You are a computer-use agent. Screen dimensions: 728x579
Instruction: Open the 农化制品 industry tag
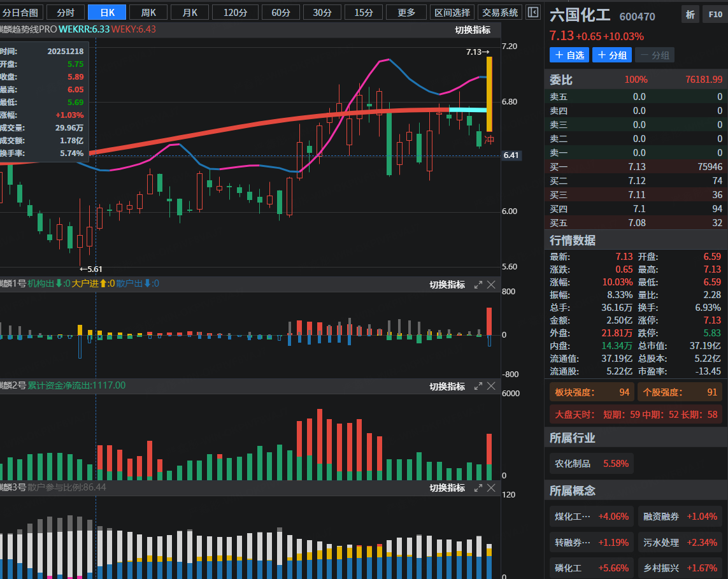point(591,464)
